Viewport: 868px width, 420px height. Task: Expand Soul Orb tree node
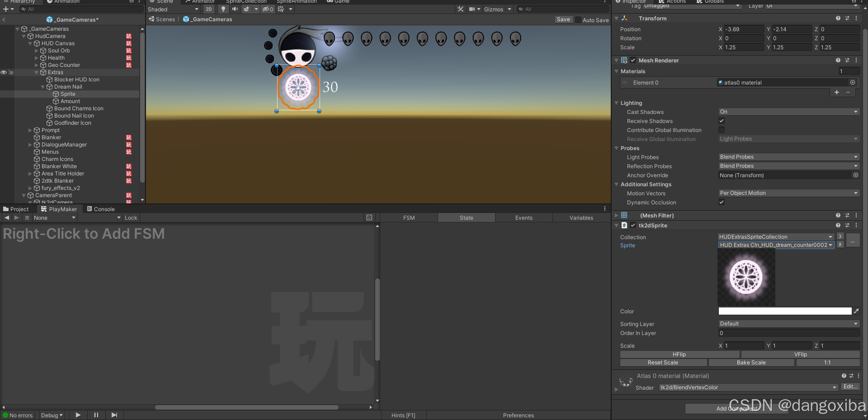(x=37, y=51)
